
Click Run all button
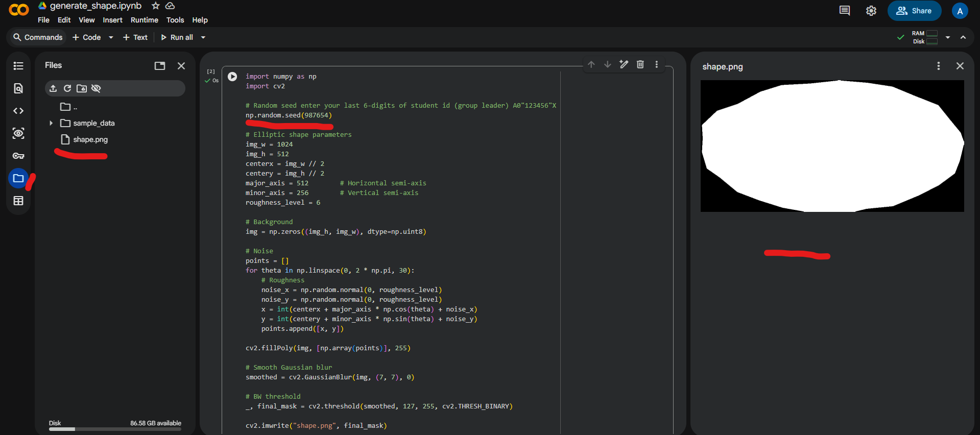click(x=177, y=37)
